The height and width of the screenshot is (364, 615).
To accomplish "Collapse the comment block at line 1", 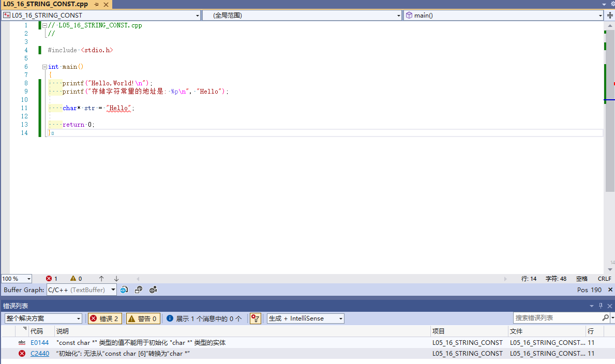I will click(44, 25).
